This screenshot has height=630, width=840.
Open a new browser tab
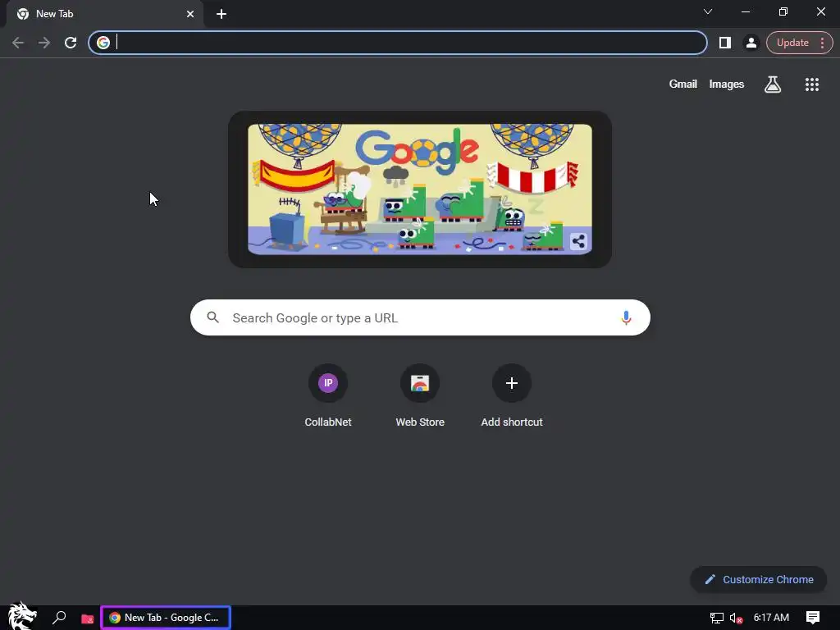(221, 14)
